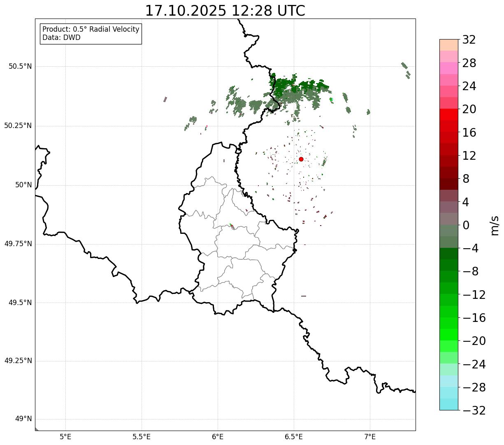Click the 49.25°N latitude label
504x445 pixels.
[18, 361]
